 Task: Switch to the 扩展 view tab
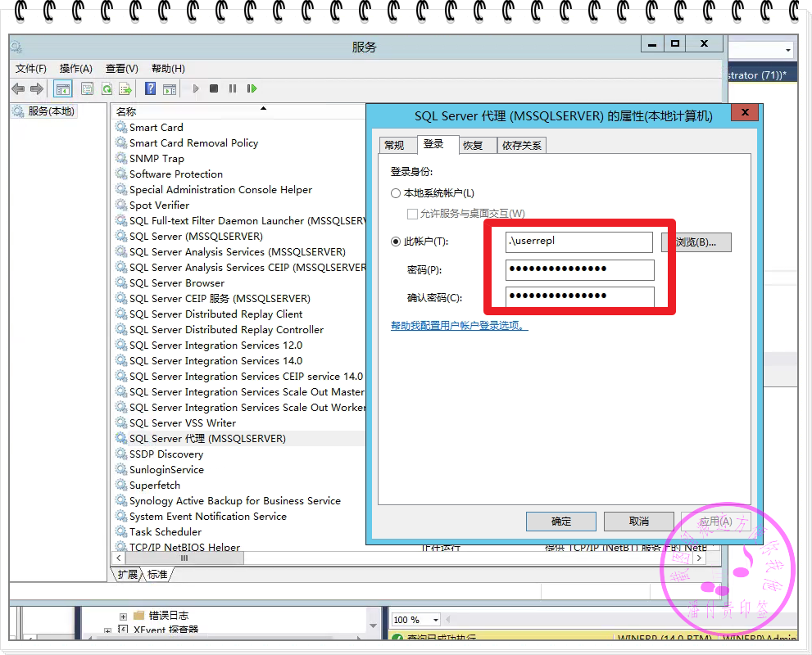click(127, 574)
